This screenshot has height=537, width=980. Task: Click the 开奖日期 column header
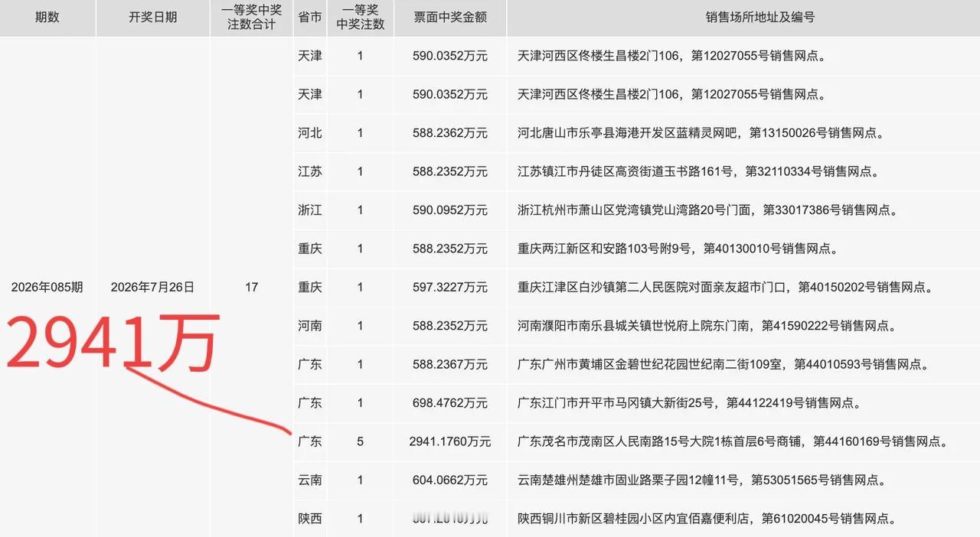152,17
